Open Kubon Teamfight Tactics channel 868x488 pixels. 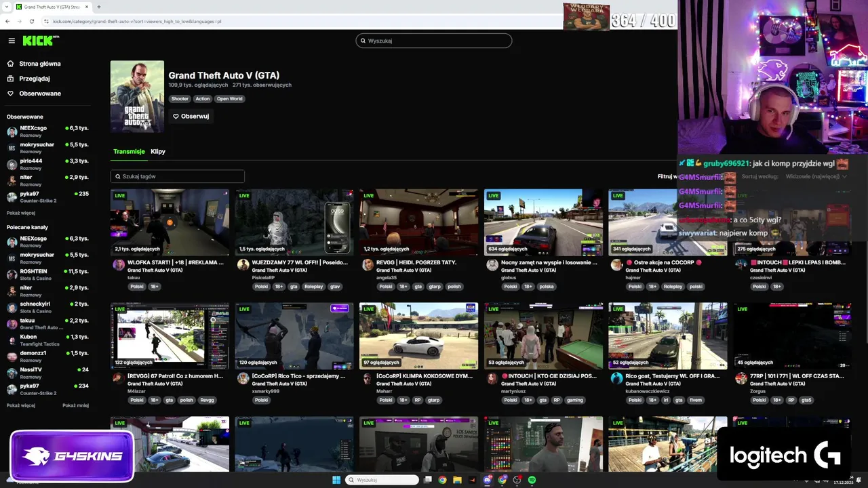(x=47, y=340)
